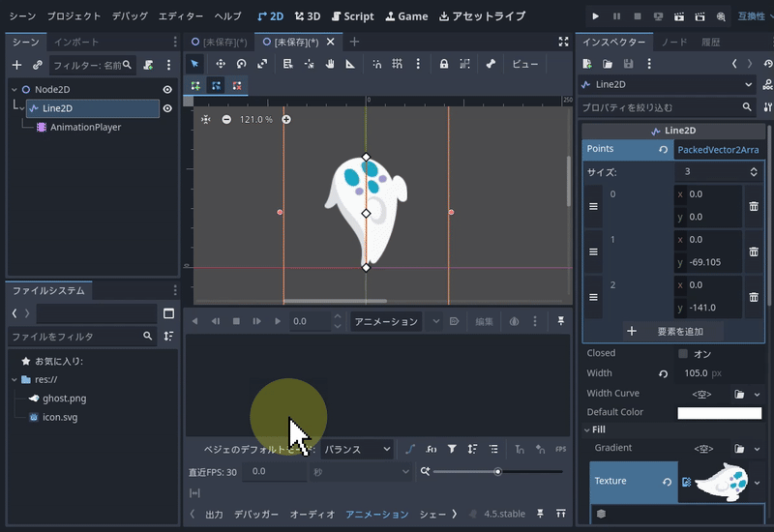Image resolution: width=774 pixels, height=532 pixels.
Task: Activate the Pan (hand) tool
Action: [x=330, y=64]
